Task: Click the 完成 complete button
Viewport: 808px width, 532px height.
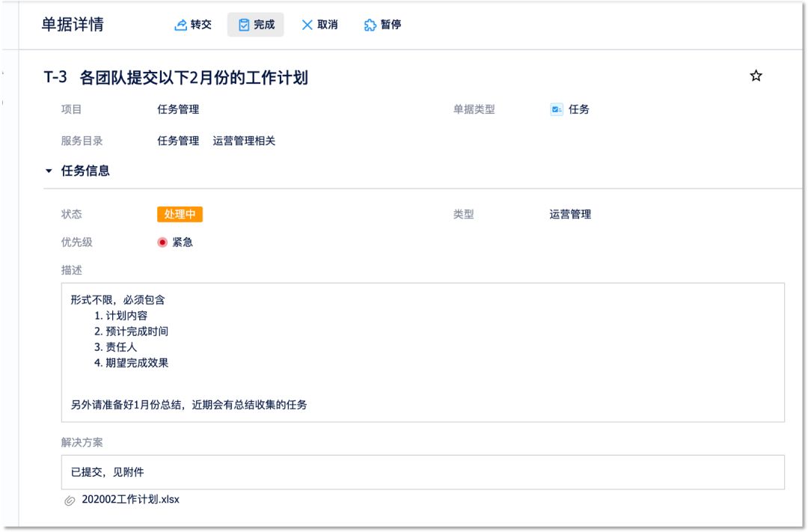Action: click(256, 25)
